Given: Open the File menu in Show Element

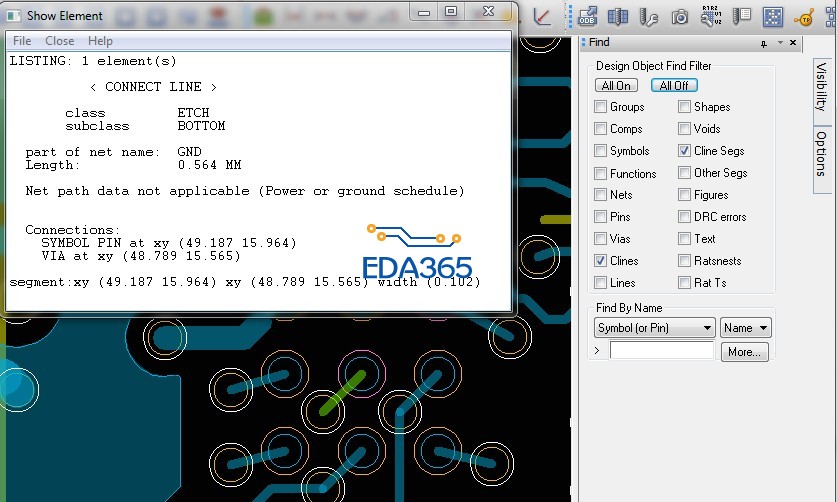Looking at the screenshot, I should [22, 41].
